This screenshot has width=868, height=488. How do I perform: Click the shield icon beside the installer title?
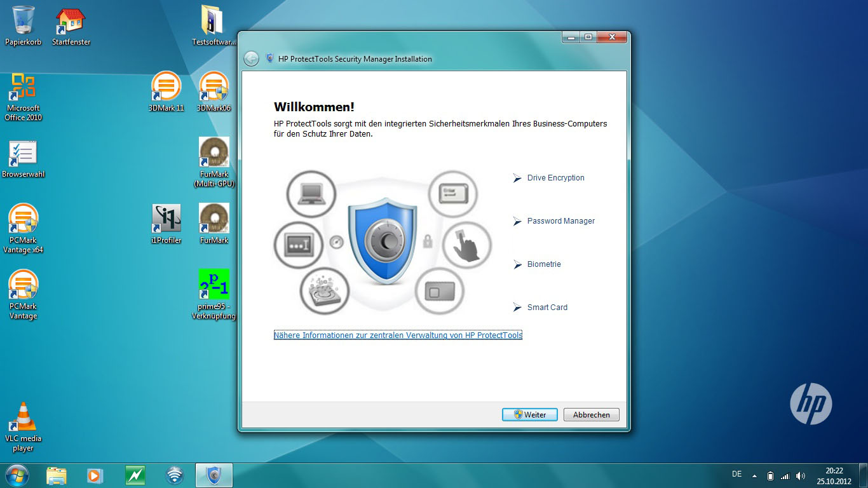tap(270, 58)
